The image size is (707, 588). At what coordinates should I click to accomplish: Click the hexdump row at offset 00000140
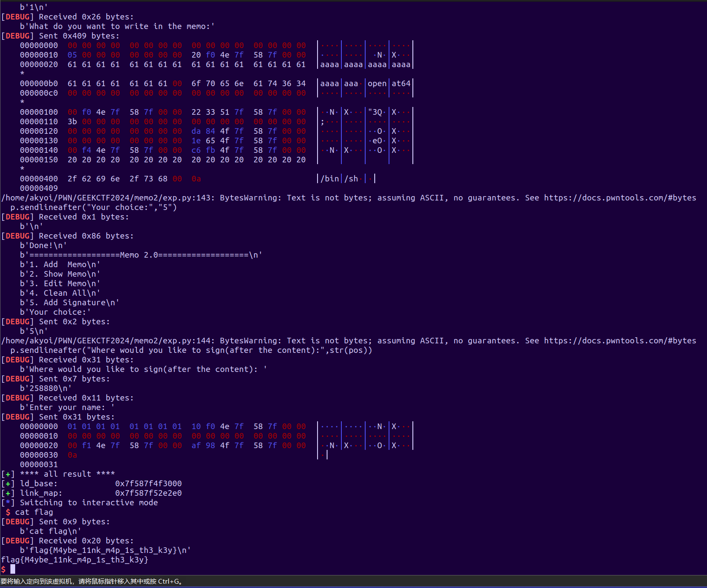(216, 150)
